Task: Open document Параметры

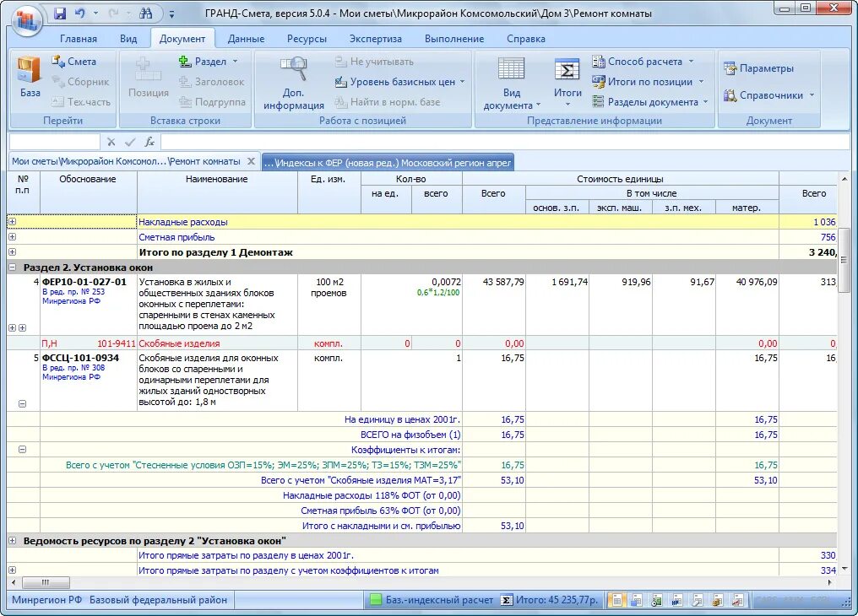Action: click(x=758, y=68)
